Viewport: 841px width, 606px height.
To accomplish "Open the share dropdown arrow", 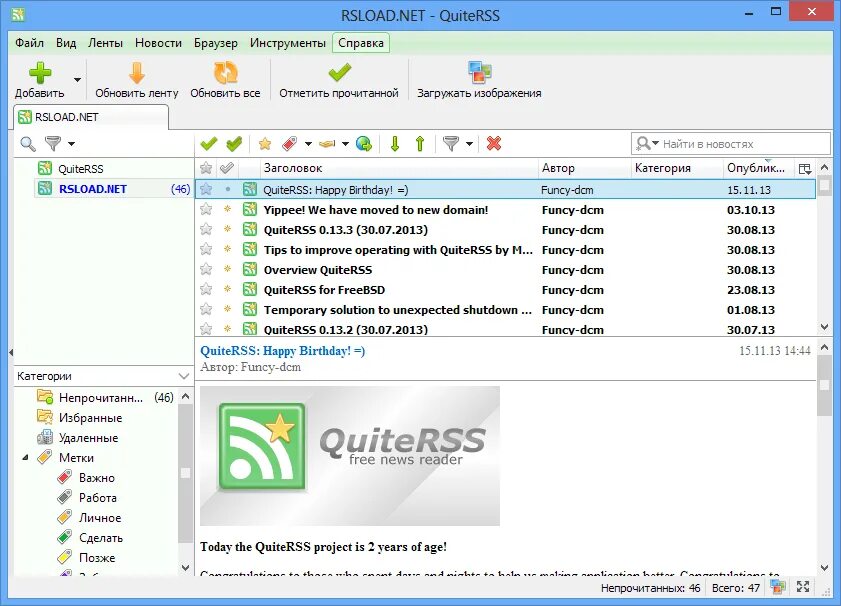I will [x=345, y=144].
